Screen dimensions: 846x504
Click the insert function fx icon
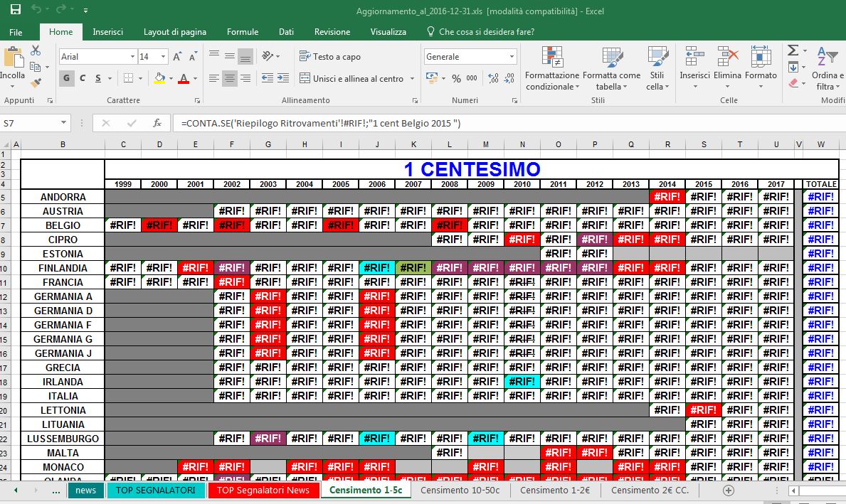tap(157, 123)
